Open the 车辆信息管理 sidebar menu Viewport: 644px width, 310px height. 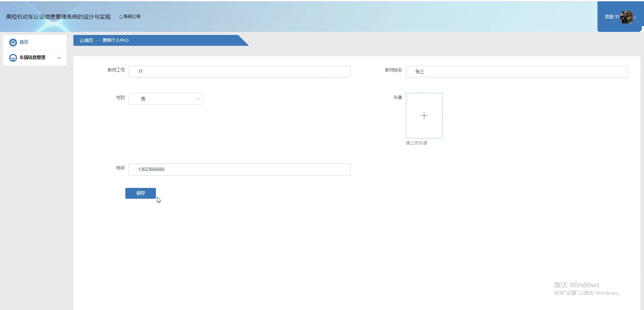pos(35,58)
